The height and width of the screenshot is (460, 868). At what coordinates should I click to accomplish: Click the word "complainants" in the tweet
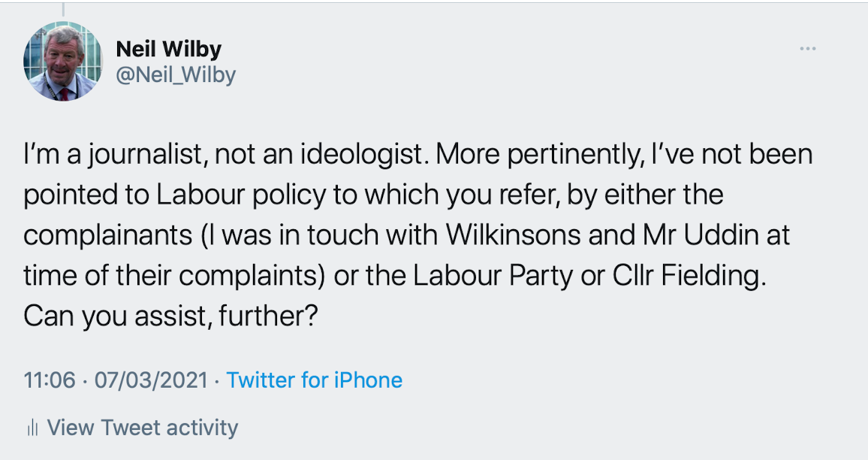107,235
